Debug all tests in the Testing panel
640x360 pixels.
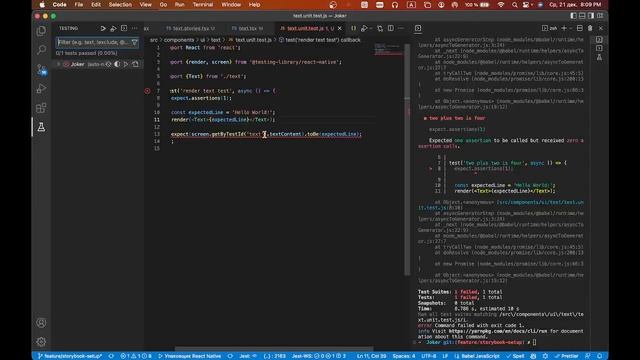tap(113, 28)
